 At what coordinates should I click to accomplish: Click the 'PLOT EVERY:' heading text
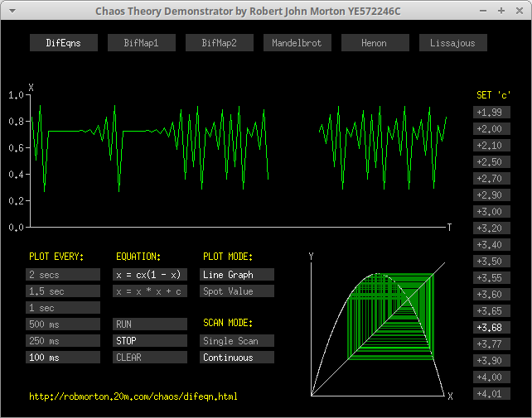tap(56, 257)
